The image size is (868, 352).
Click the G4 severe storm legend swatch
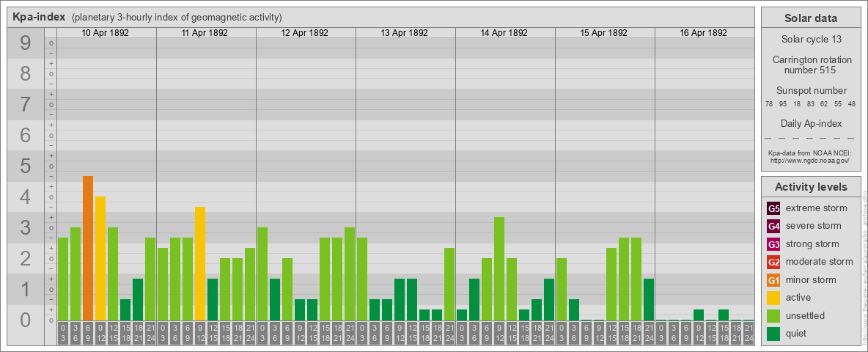tap(773, 226)
